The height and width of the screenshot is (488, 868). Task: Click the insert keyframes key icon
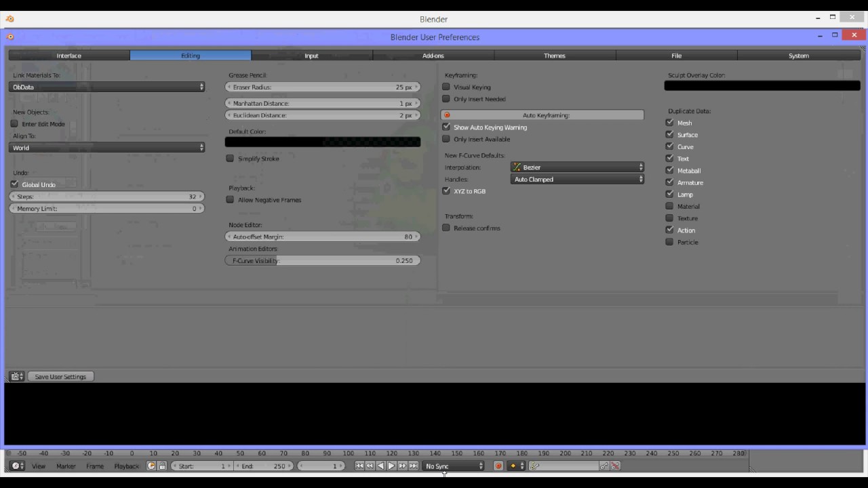pyautogui.click(x=604, y=466)
